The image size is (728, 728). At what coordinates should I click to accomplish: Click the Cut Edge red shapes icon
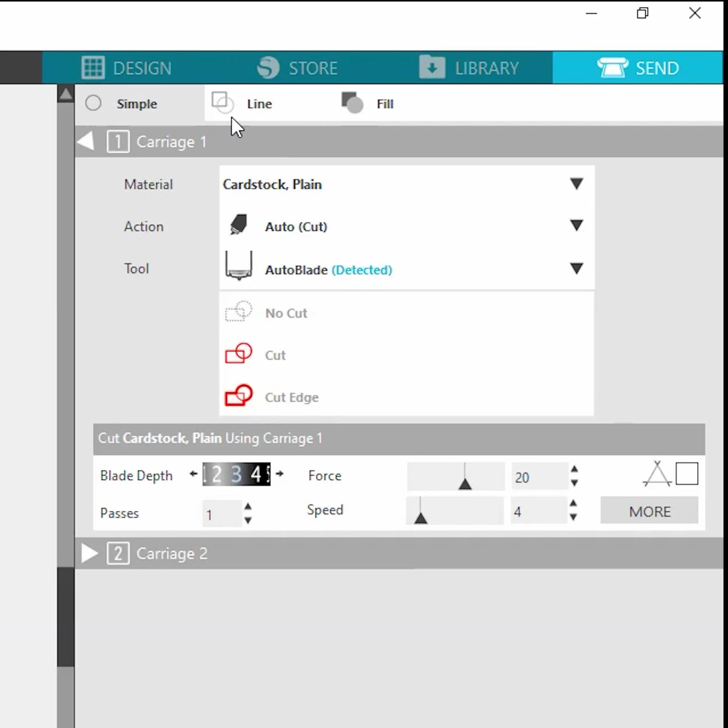[x=238, y=395]
